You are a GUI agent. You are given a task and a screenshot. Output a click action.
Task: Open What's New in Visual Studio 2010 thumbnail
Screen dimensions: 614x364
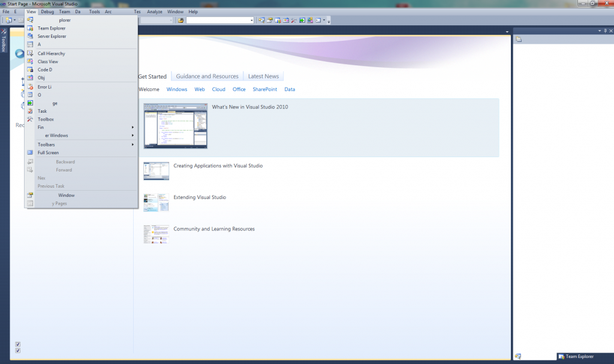tap(176, 126)
